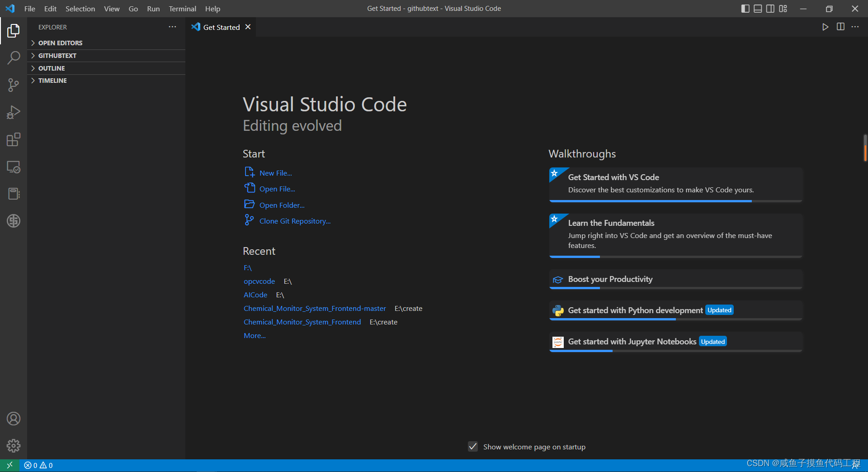Open recent Chemical_Monitor_System_Frontend-master folder
The height and width of the screenshot is (472, 868).
315,309
